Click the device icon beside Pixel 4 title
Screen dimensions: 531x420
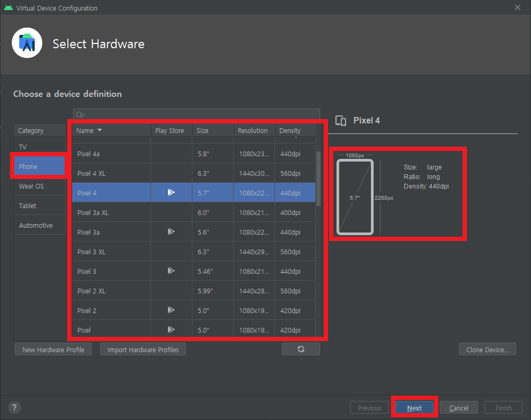coord(341,120)
